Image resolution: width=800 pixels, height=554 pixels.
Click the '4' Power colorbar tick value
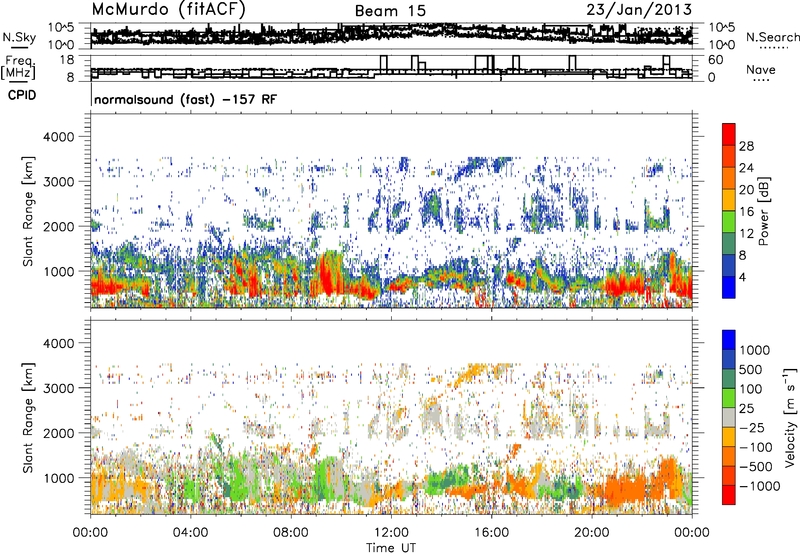pyautogui.click(x=742, y=277)
